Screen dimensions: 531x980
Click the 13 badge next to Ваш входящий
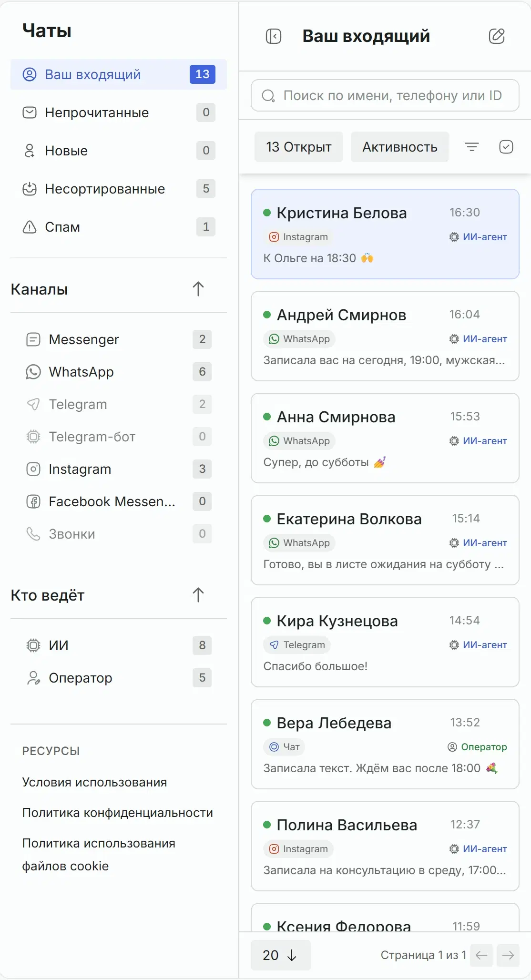point(203,74)
